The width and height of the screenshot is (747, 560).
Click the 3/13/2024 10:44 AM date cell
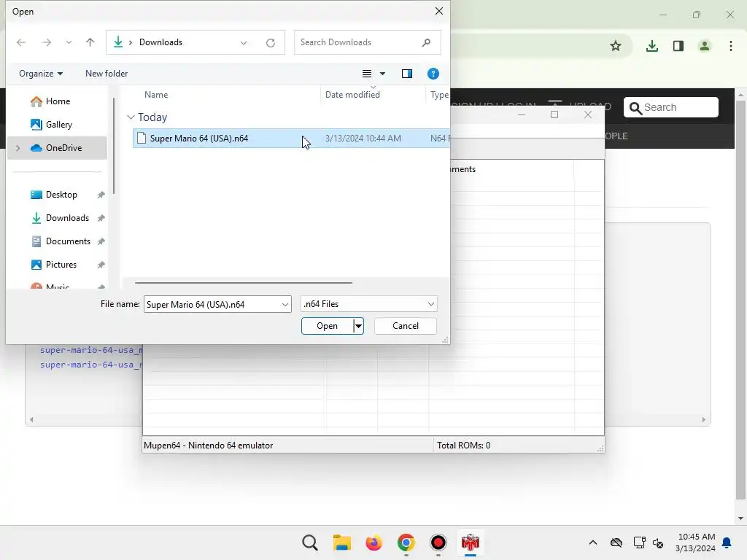[363, 138]
